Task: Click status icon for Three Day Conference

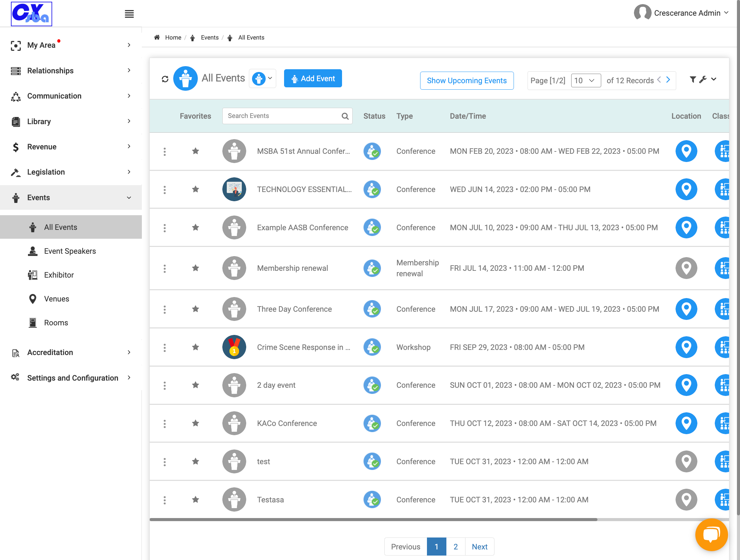Action: pyautogui.click(x=372, y=309)
